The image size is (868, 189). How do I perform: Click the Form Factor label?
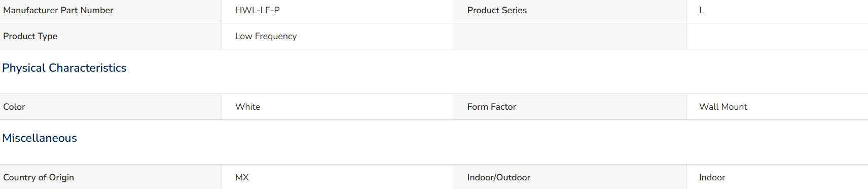coord(492,107)
